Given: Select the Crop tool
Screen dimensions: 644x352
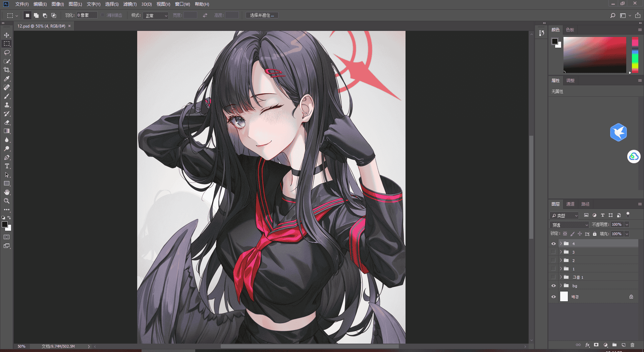Looking at the screenshot, I should coord(7,70).
